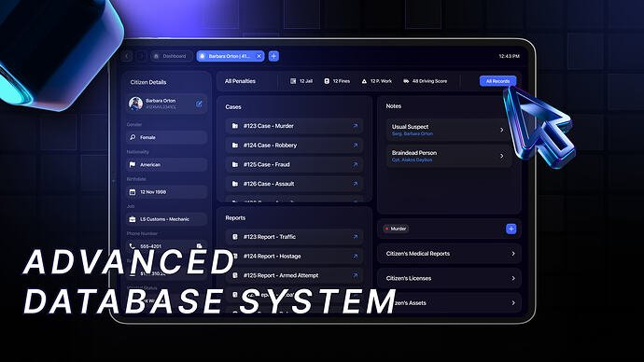The width and height of the screenshot is (644, 362).
Task: Click the '#125 Case - Fraud' text
Action: pos(267,164)
